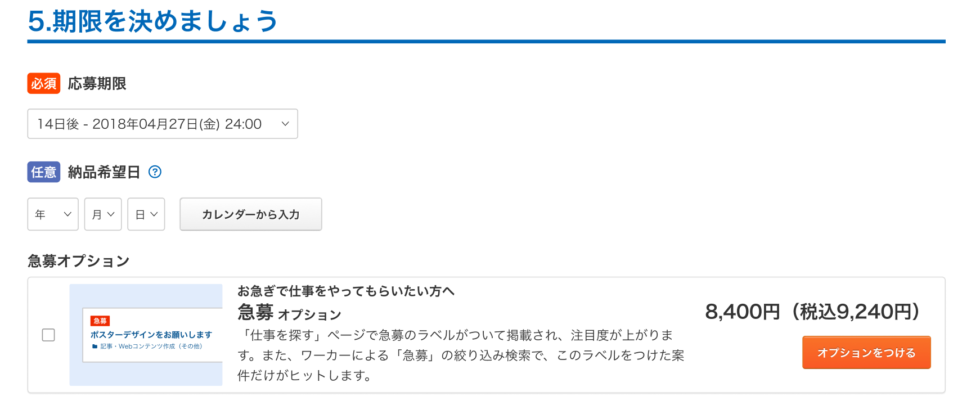
Task: Click the help icon beside 納品希望日
Action: [155, 172]
